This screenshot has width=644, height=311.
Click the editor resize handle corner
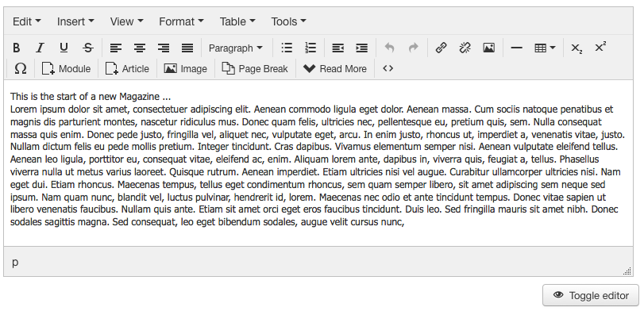click(627, 271)
